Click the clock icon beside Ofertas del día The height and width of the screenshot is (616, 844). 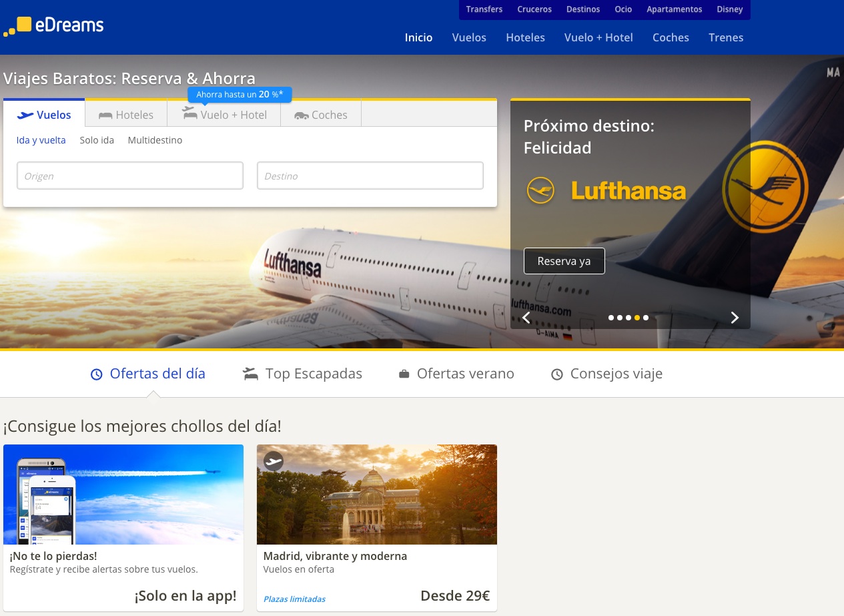(97, 374)
